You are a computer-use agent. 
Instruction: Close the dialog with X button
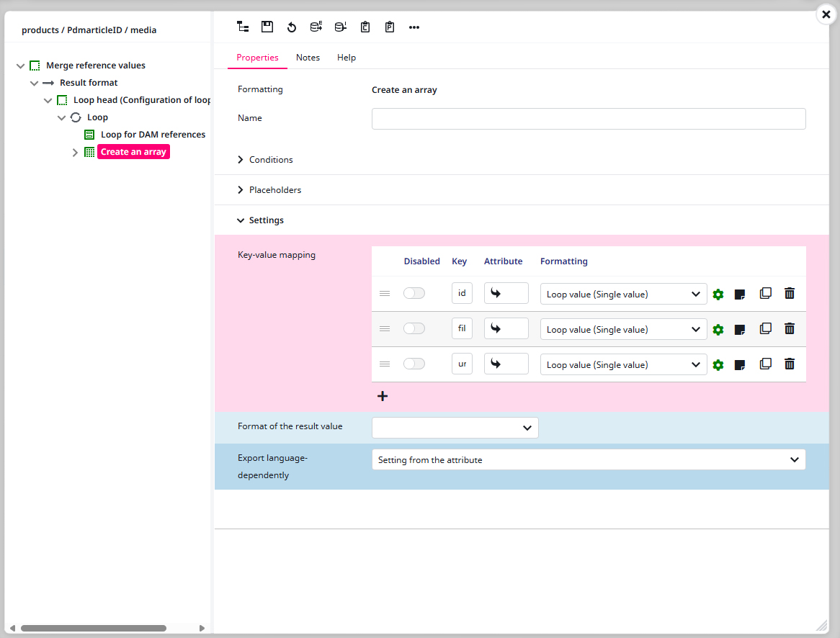tap(826, 14)
